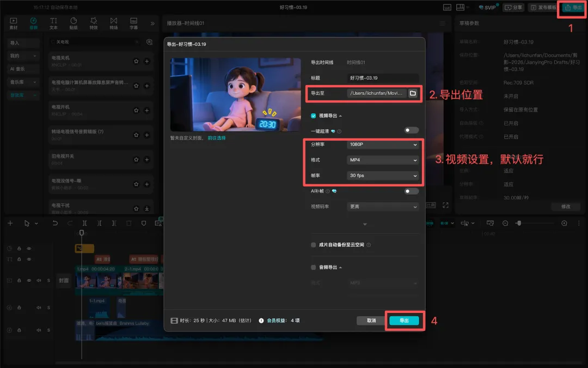
Task: Open the player panel hamburger menu
Action: point(443,23)
